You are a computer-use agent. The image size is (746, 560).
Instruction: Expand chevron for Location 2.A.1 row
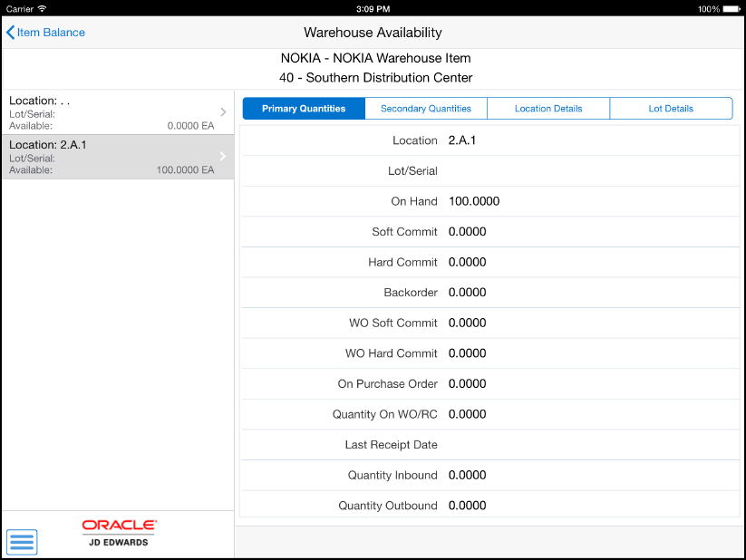pyautogui.click(x=223, y=156)
